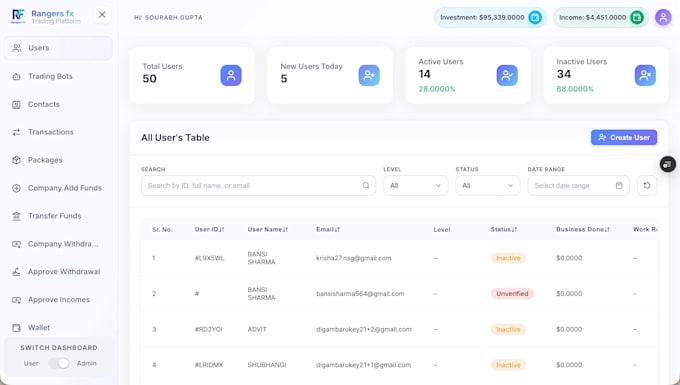Sort by the Status column
This screenshot has width=680, height=385.
[503, 229]
